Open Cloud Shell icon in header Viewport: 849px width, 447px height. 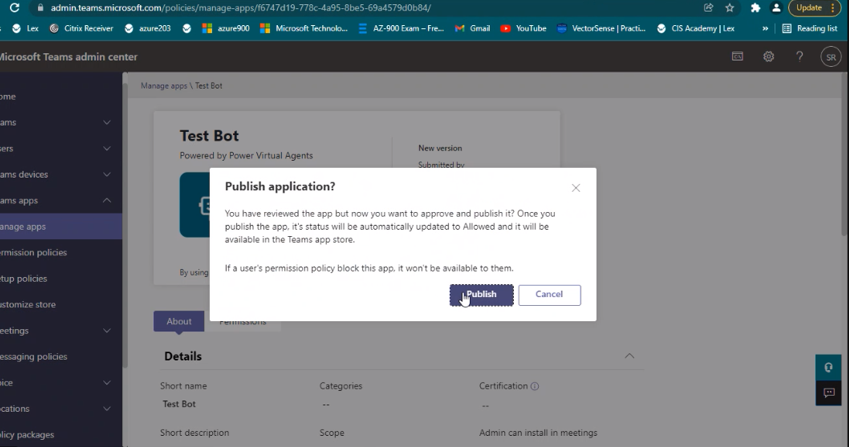(x=737, y=56)
